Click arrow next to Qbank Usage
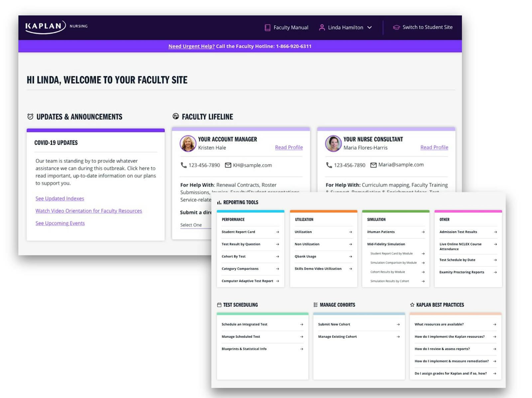This screenshot has width=532, height=398. click(x=350, y=257)
